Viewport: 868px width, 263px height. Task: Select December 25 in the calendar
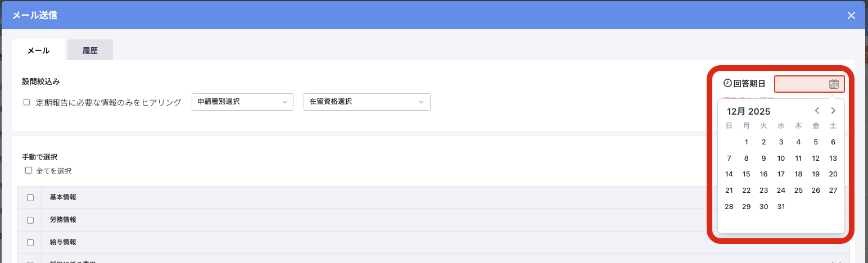(798, 191)
